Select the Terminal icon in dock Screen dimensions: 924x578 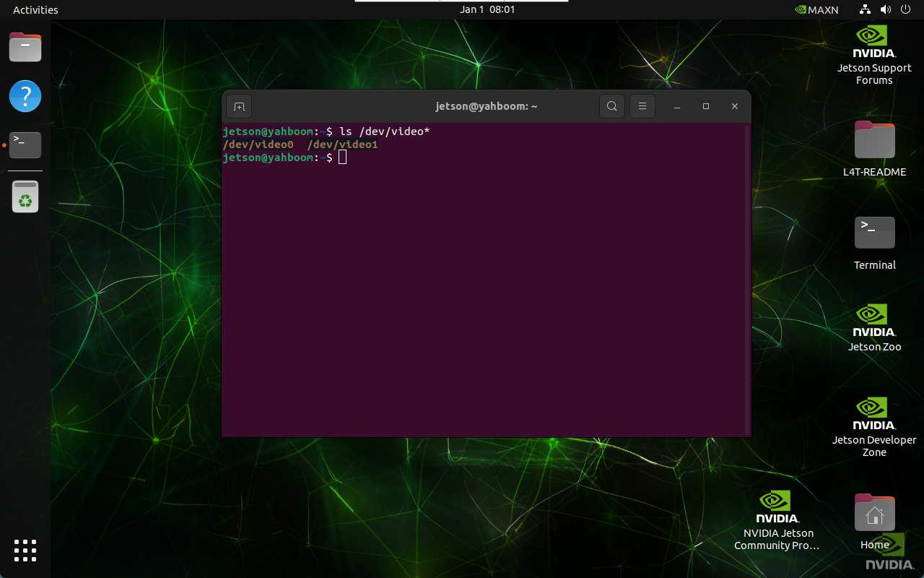tap(25, 144)
